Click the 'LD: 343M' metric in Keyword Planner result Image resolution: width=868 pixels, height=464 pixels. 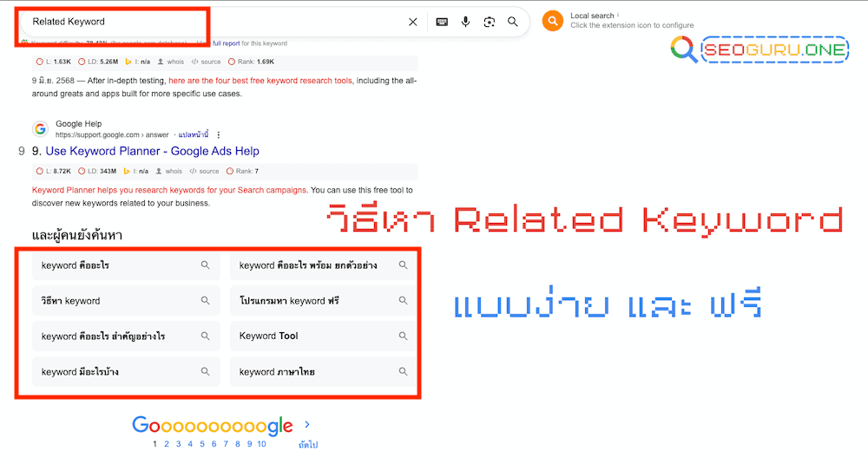pos(97,172)
